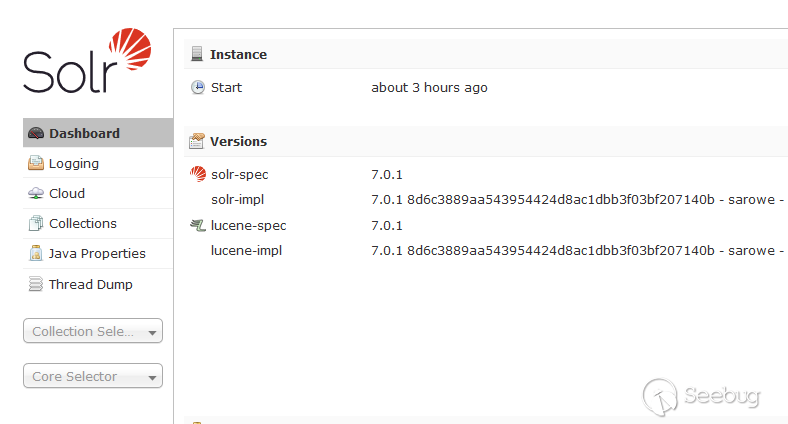Go to the Logging page
This screenshot has height=424, width=788.
[x=74, y=164]
